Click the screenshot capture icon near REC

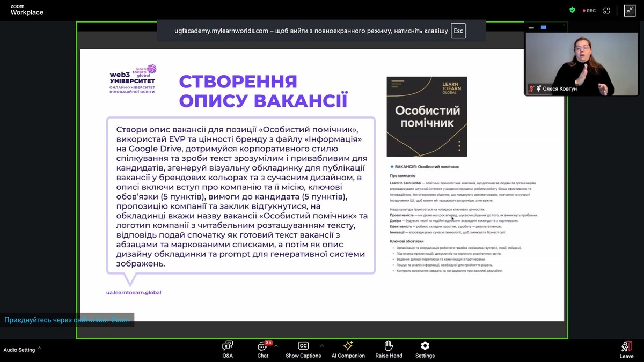606,10
